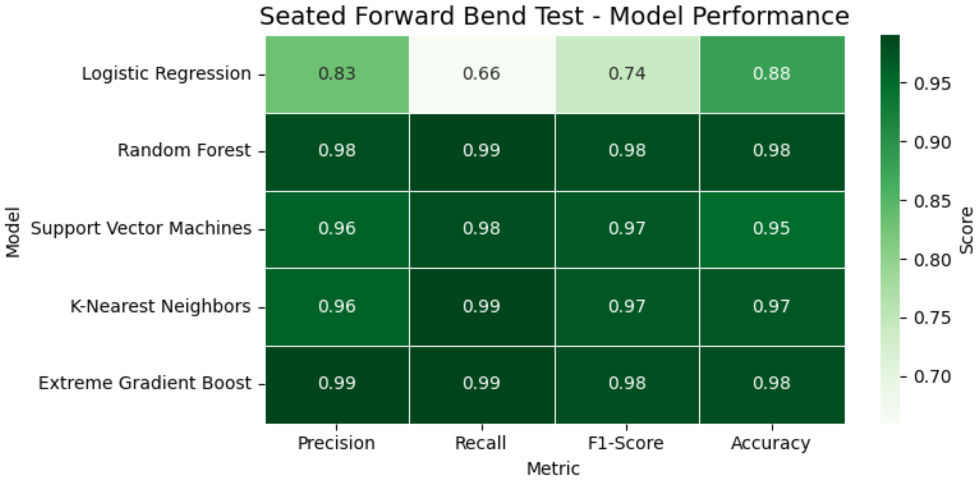Click the Support Vector Machines F1-Score cell
The image size is (980, 482).
tap(627, 229)
